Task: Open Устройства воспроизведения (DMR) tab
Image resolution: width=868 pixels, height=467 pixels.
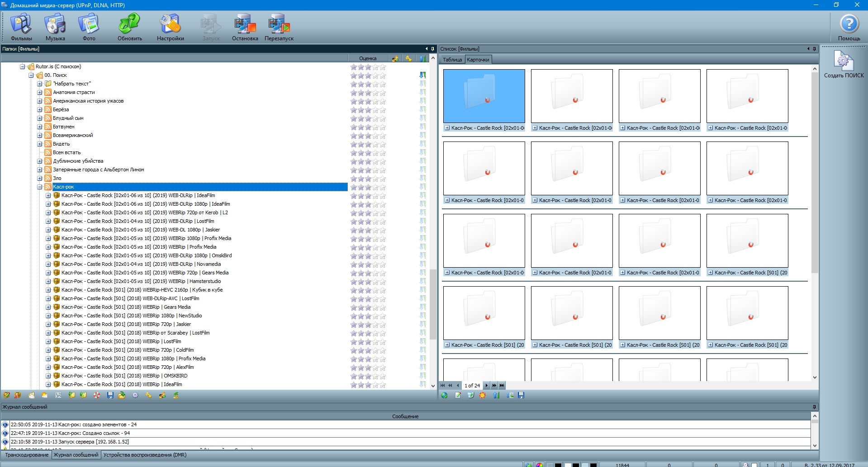Action: pos(145,455)
